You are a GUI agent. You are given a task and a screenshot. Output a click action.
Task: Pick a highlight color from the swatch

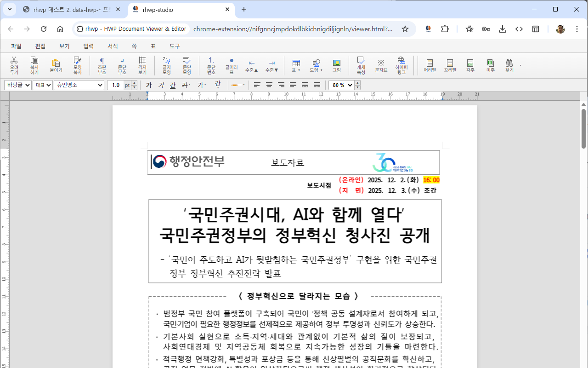click(x=238, y=85)
